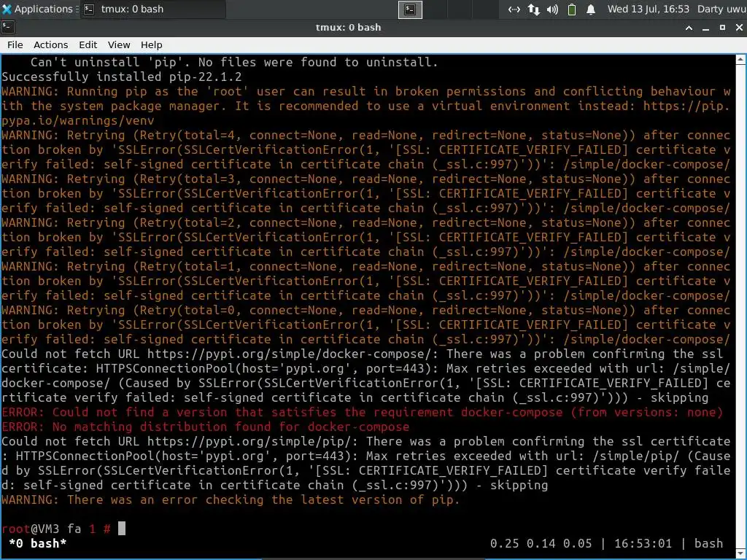The height and width of the screenshot is (560, 747).
Task: Click the 'ERROR: Could not find a version' line
Action: 362,412
